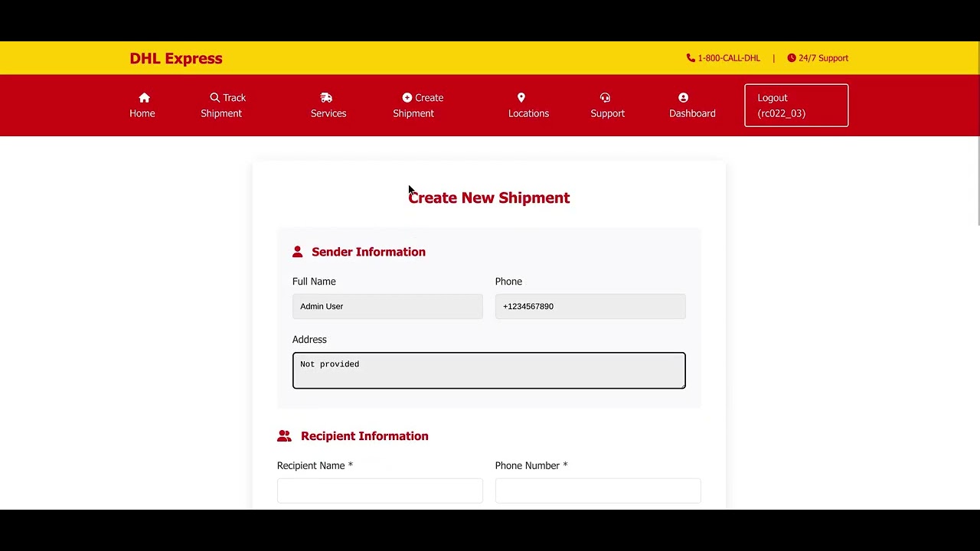The height and width of the screenshot is (551, 980).
Task: Click the Services truck icon
Action: tap(326, 98)
